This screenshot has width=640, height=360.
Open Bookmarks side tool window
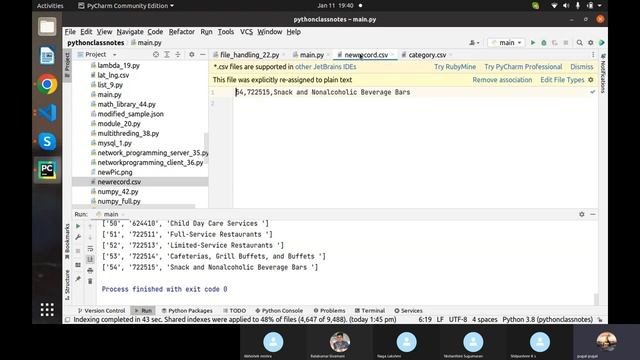[x=67, y=241]
